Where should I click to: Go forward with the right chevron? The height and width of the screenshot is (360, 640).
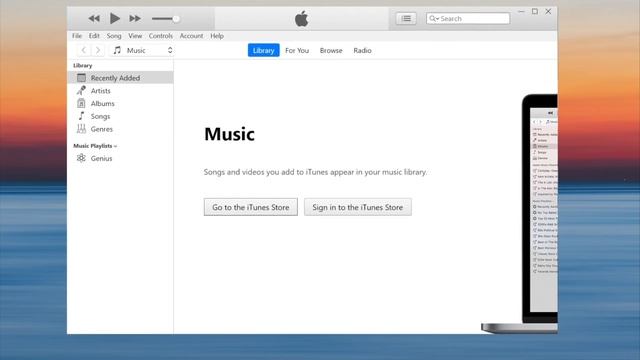coord(98,50)
